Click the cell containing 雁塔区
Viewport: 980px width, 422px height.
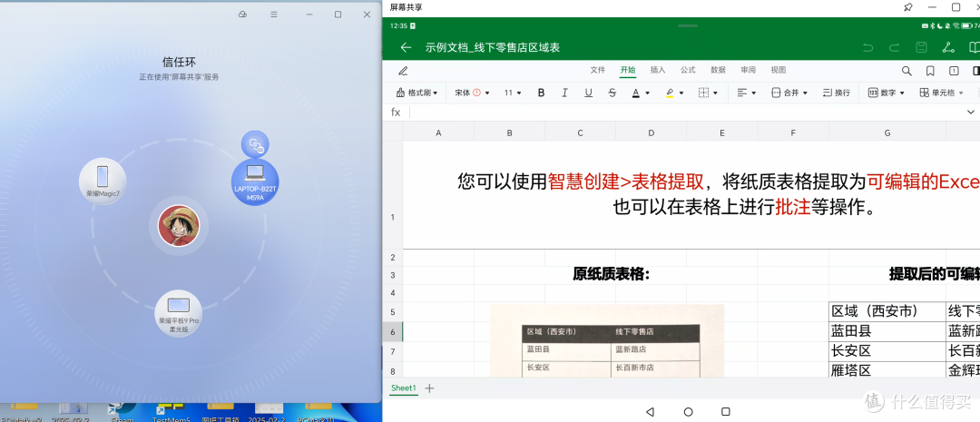(x=887, y=370)
